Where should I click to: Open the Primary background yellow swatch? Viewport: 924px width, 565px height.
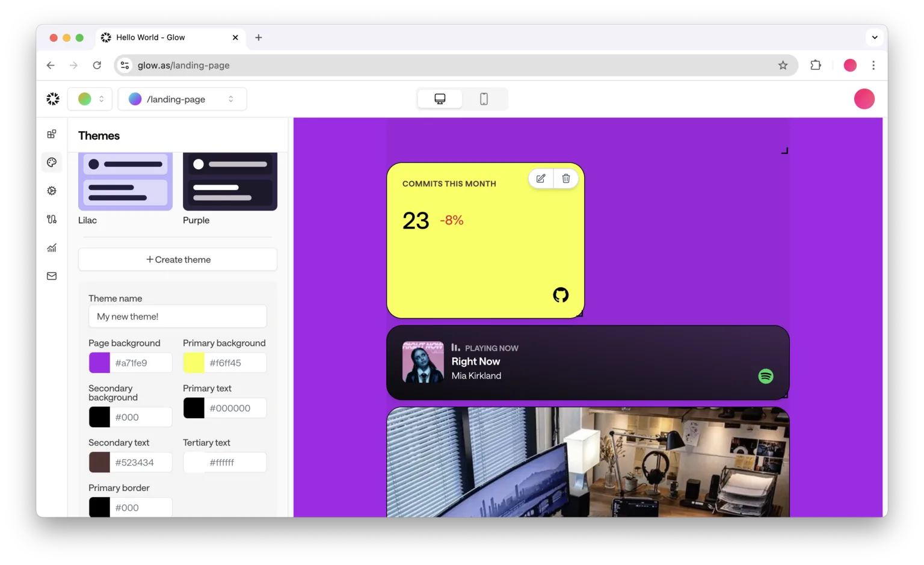point(194,363)
